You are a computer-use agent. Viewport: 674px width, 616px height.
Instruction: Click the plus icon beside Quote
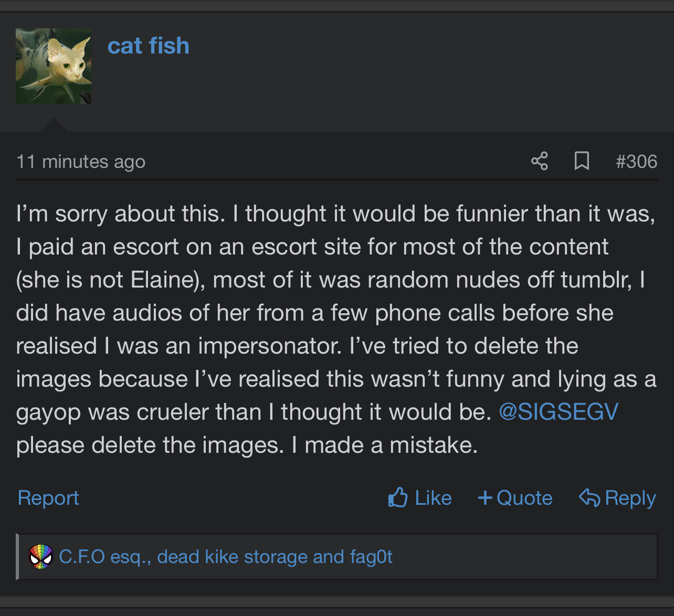[485, 497]
